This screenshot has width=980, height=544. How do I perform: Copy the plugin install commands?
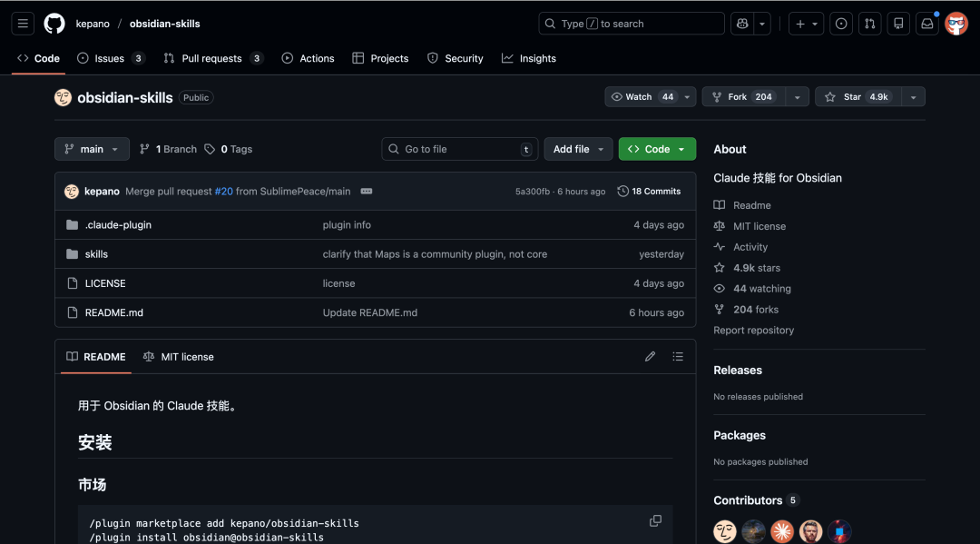(655, 520)
